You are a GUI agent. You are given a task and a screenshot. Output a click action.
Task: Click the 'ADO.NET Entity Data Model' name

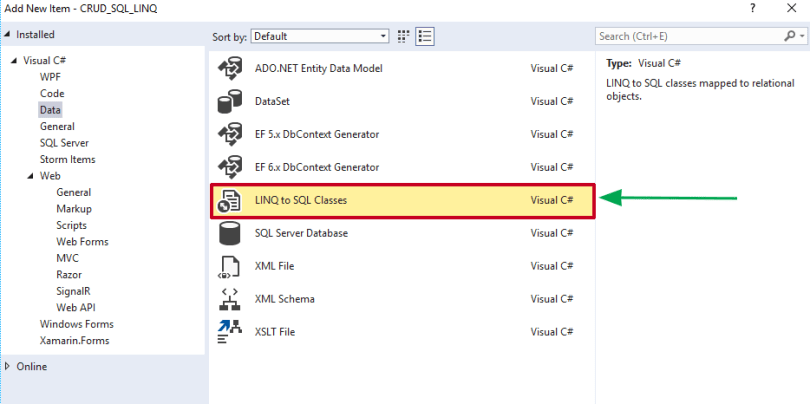[318, 68]
